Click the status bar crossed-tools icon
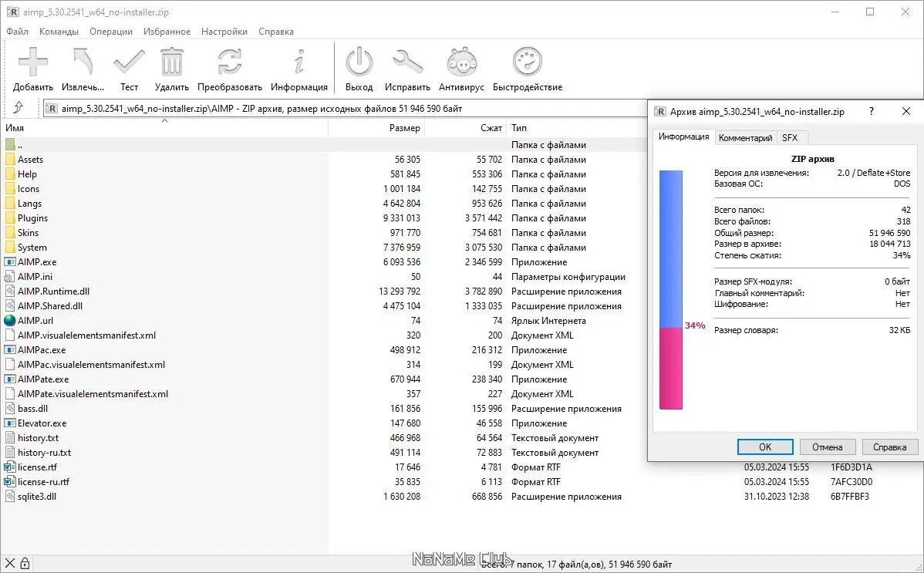Screen dimensions: 924x573 [9, 564]
